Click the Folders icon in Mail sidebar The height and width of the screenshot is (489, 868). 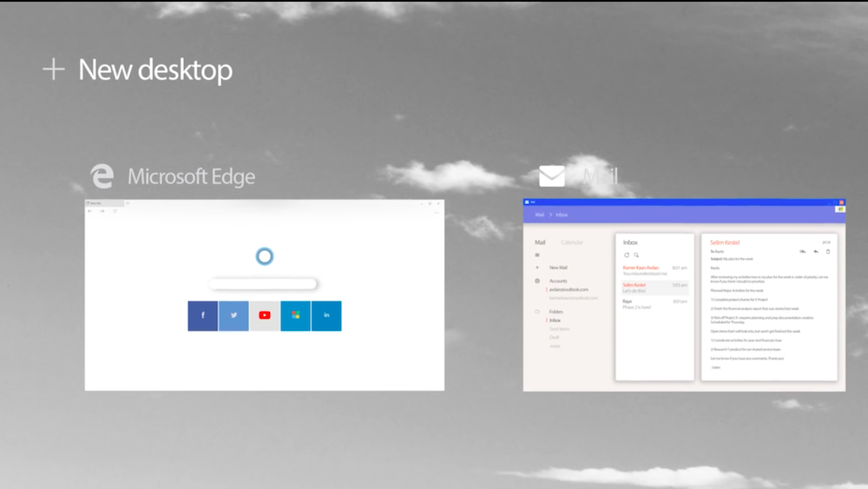[537, 312]
